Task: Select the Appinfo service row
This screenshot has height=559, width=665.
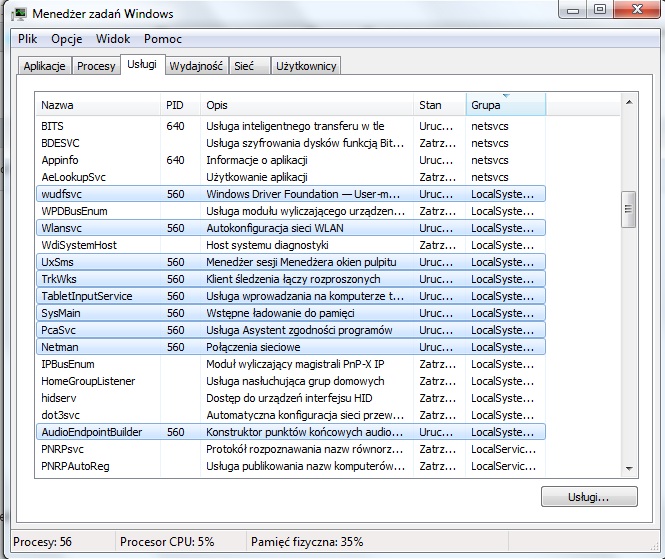Action: [x=291, y=160]
